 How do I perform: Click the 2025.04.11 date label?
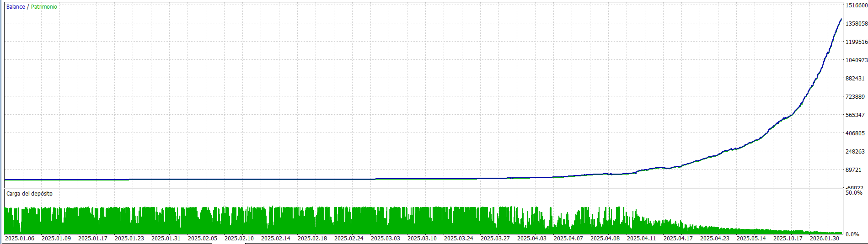(642, 239)
